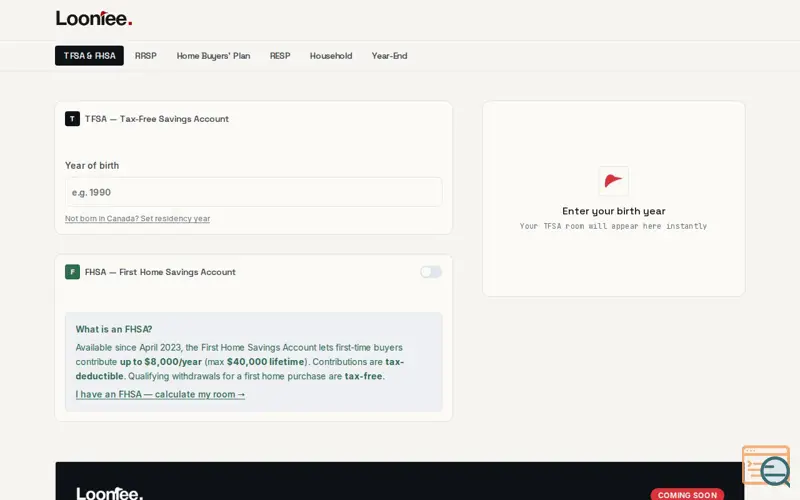Go to the RESP tab

coord(280,56)
